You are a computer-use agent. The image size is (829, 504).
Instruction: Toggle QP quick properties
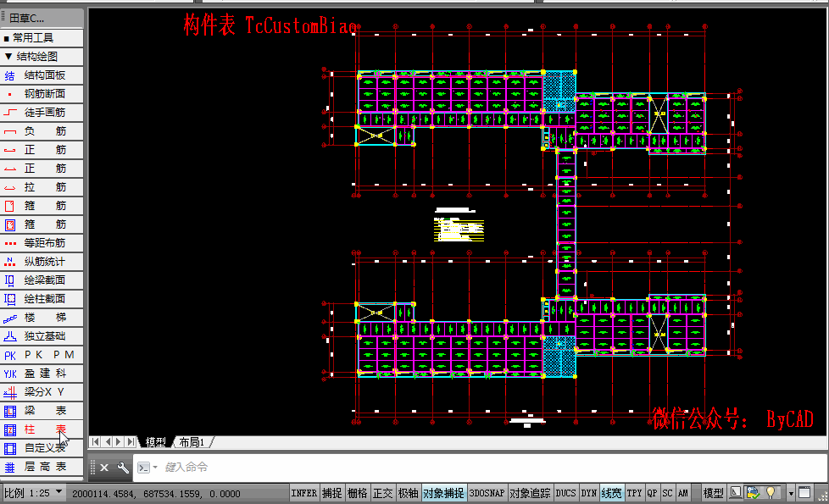click(x=652, y=493)
